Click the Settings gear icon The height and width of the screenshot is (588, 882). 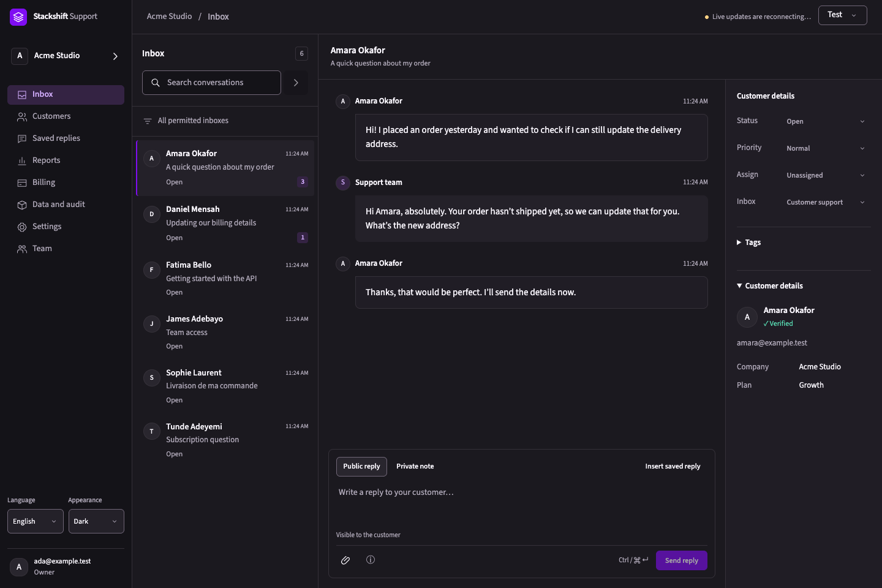[x=22, y=227]
